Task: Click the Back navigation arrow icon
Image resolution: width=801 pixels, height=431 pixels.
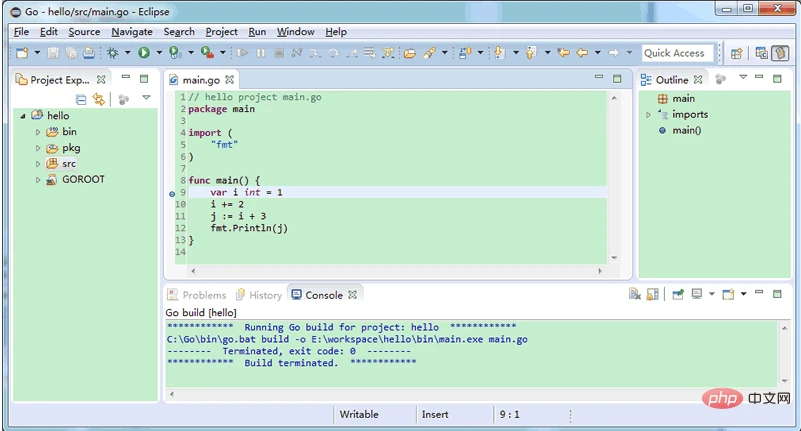Action: tap(582, 53)
